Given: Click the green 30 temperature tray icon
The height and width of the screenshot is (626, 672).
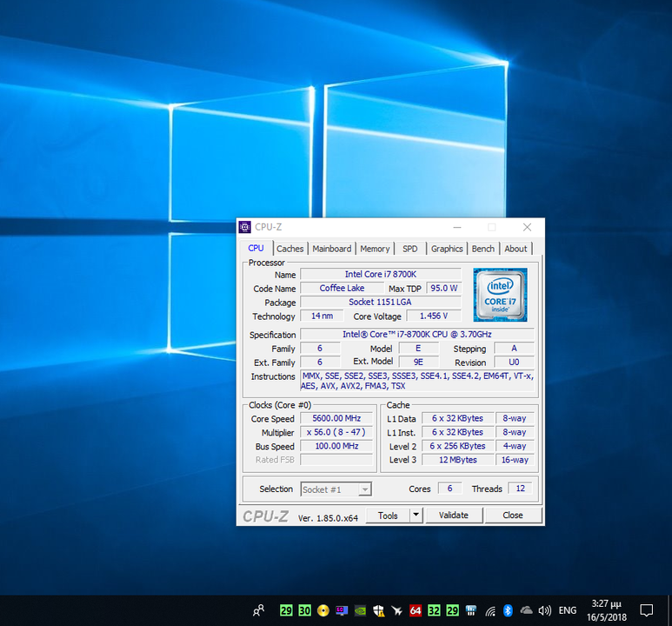Looking at the screenshot, I should (305, 610).
